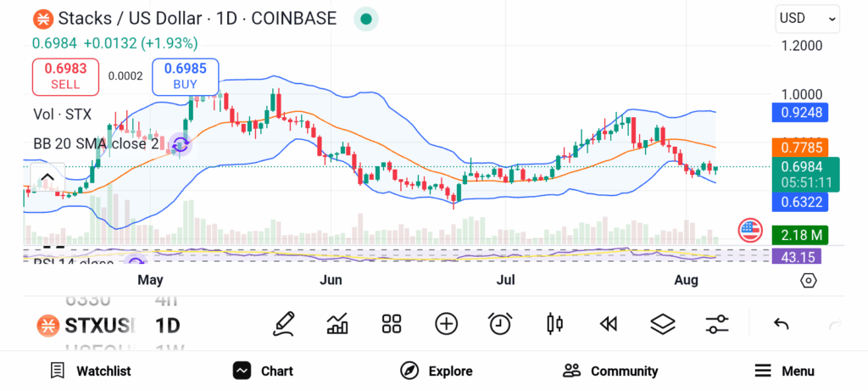Viewport: 868px width, 391px height.
Task: Open the object tree layers icon
Action: click(x=662, y=323)
